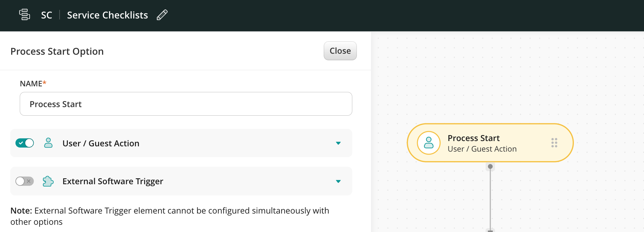Click the Service Checklists title in header
This screenshot has height=232, width=644.
coord(107,15)
